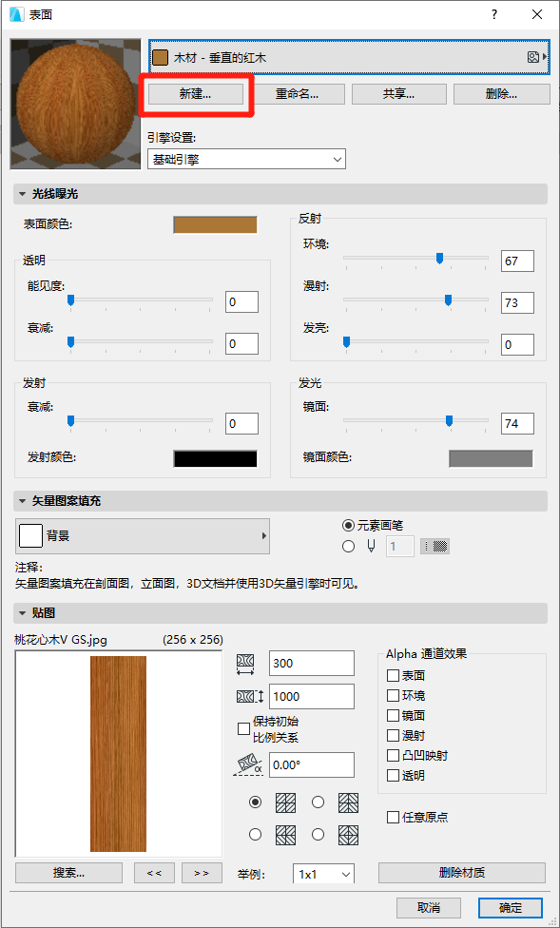Click the brown surface icon next to 木材 name

click(x=160, y=57)
